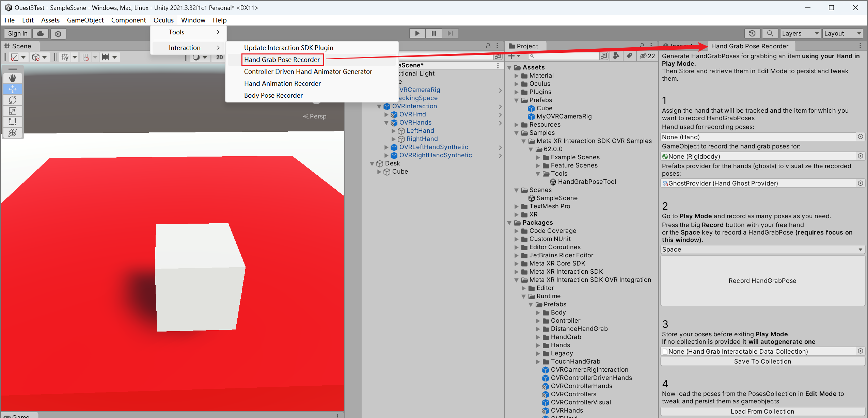Viewport: 868px width, 418px height.
Task: Open the Layout dropdown
Action: coord(842,33)
